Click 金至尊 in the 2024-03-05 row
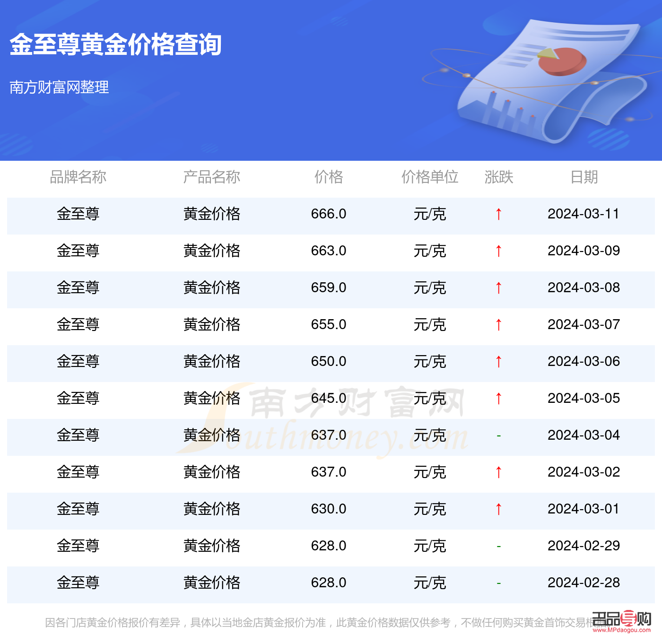 click(78, 398)
